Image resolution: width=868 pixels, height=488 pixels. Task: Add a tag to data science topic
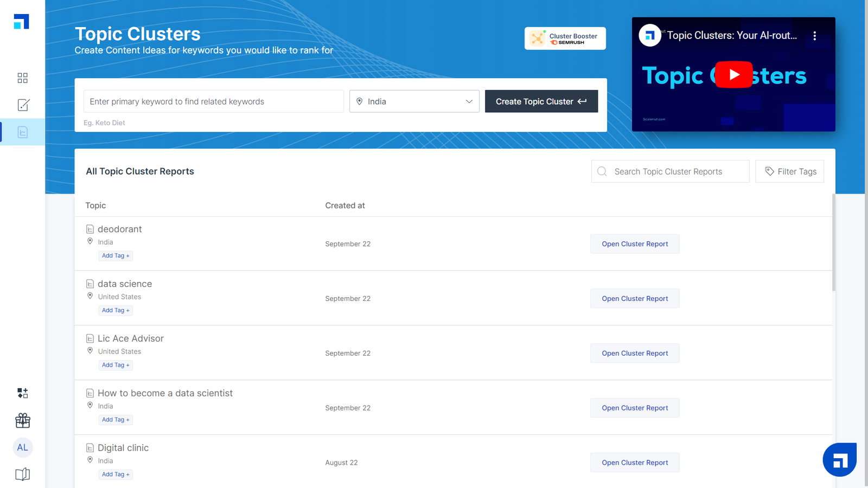(x=116, y=310)
